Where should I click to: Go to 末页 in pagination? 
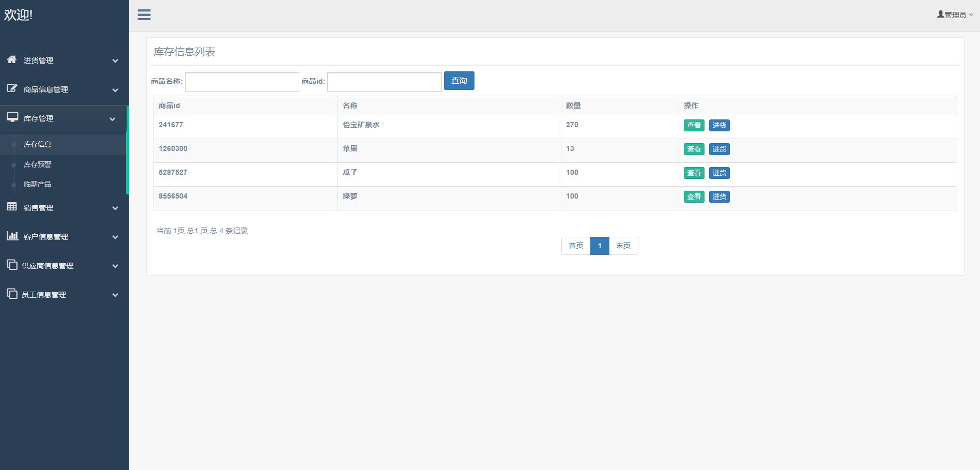[x=623, y=246]
